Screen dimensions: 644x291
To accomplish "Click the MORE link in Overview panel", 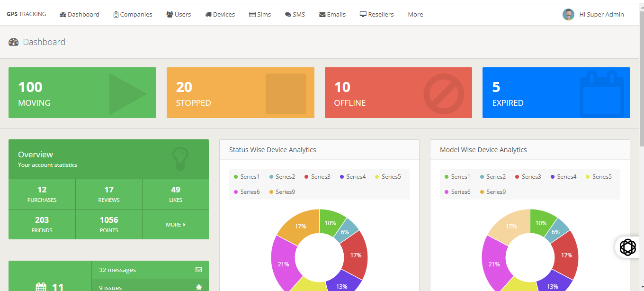I will pyautogui.click(x=176, y=225).
